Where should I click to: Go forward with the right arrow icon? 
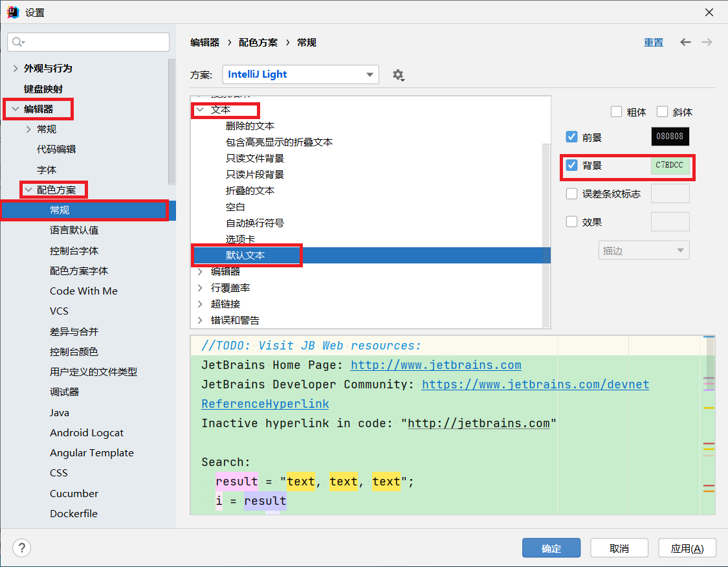click(x=707, y=42)
